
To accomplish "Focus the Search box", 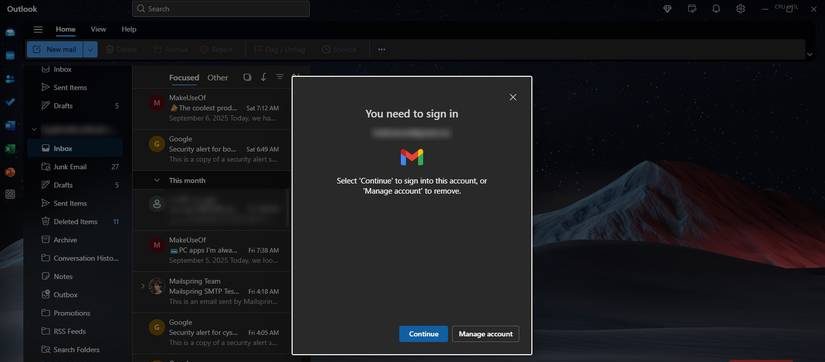I will (x=221, y=9).
